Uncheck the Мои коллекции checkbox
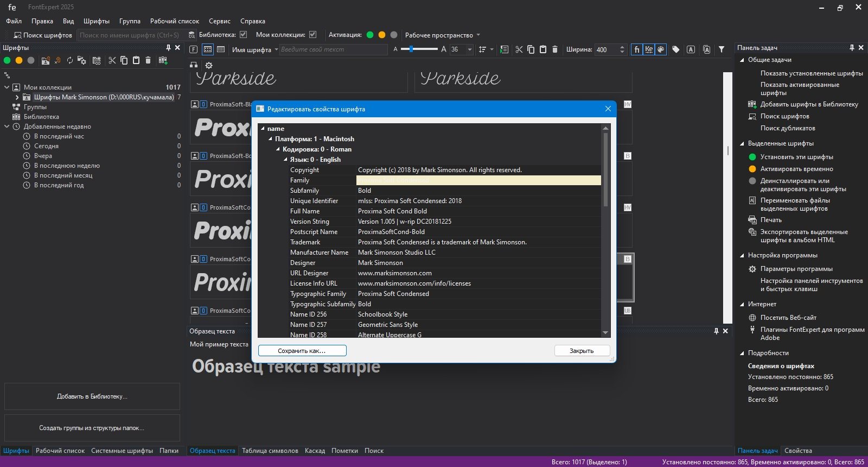 313,34
